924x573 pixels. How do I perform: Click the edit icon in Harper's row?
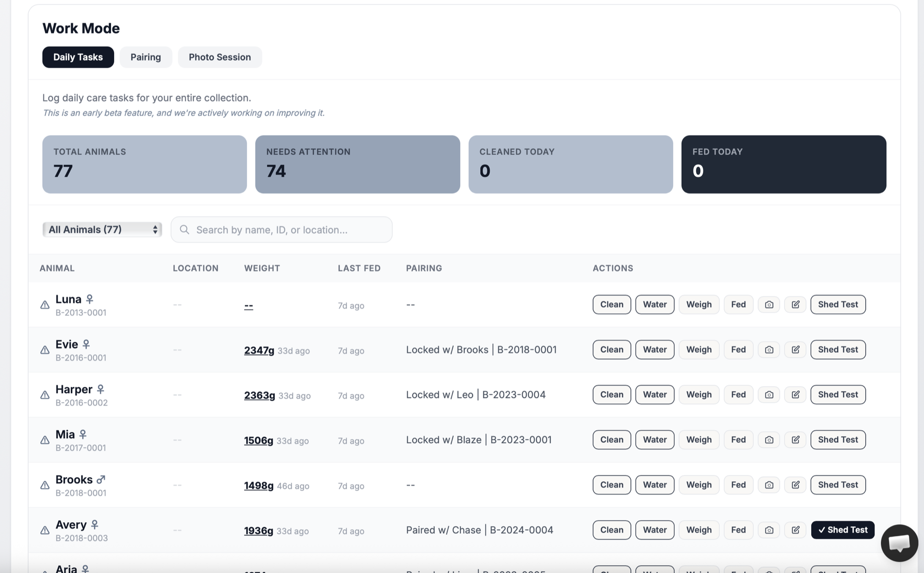pyautogui.click(x=795, y=394)
